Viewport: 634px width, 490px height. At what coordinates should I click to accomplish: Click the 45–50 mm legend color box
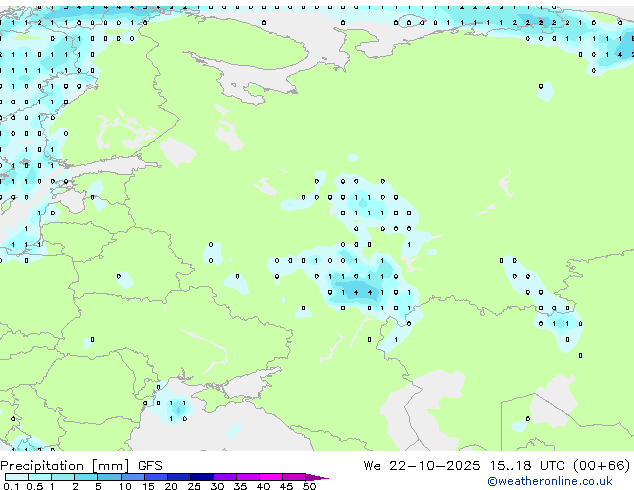tap(294, 477)
